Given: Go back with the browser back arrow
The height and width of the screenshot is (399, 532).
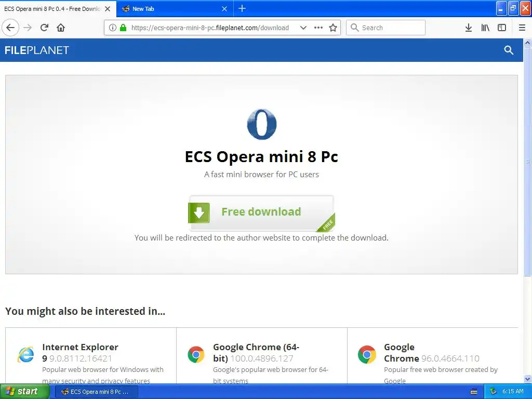Looking at the screenshot, I should 10,28.
